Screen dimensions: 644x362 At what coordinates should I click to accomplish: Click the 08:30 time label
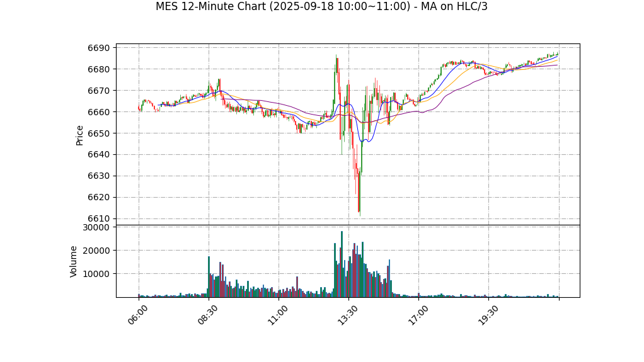(207, 315)
